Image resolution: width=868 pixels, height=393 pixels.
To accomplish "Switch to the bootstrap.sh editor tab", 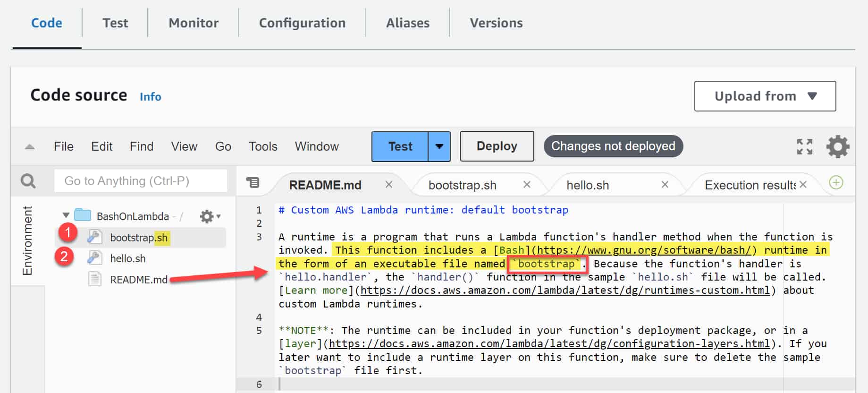I will click(x=463, y=185).
